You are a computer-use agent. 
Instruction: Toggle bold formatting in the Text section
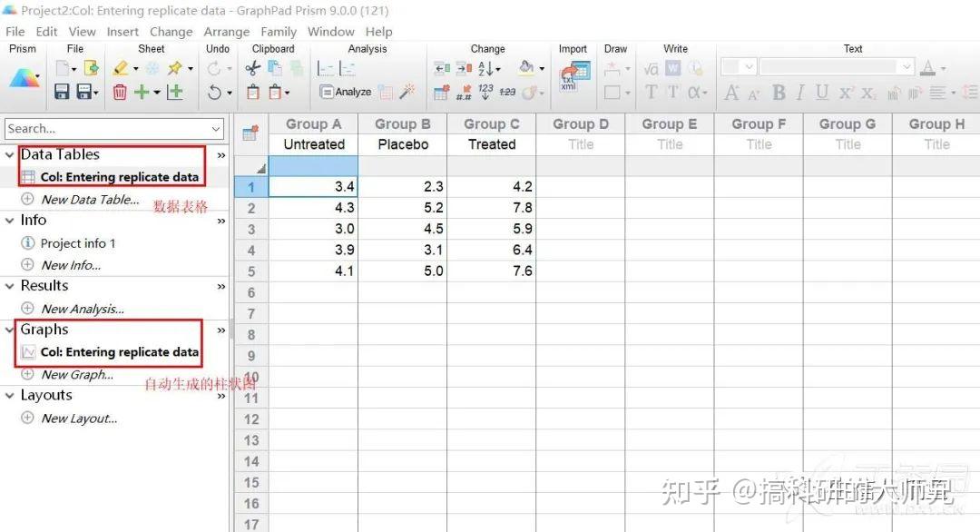[x=779, y=92]
